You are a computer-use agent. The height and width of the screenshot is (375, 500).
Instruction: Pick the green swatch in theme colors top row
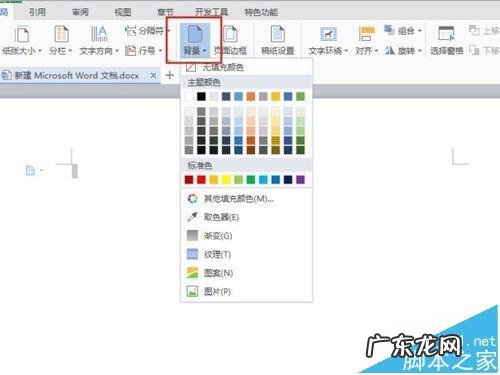click(300, 96)
